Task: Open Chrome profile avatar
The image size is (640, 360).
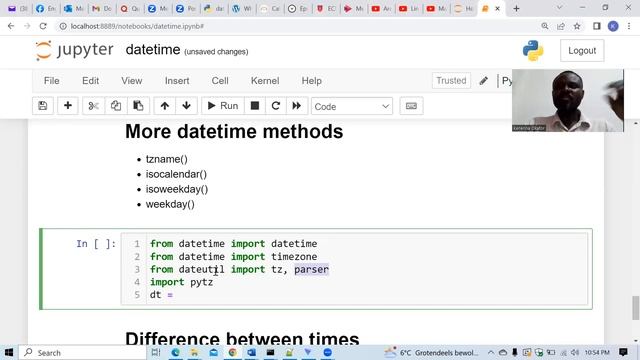Action: click(x=613, y=26)
